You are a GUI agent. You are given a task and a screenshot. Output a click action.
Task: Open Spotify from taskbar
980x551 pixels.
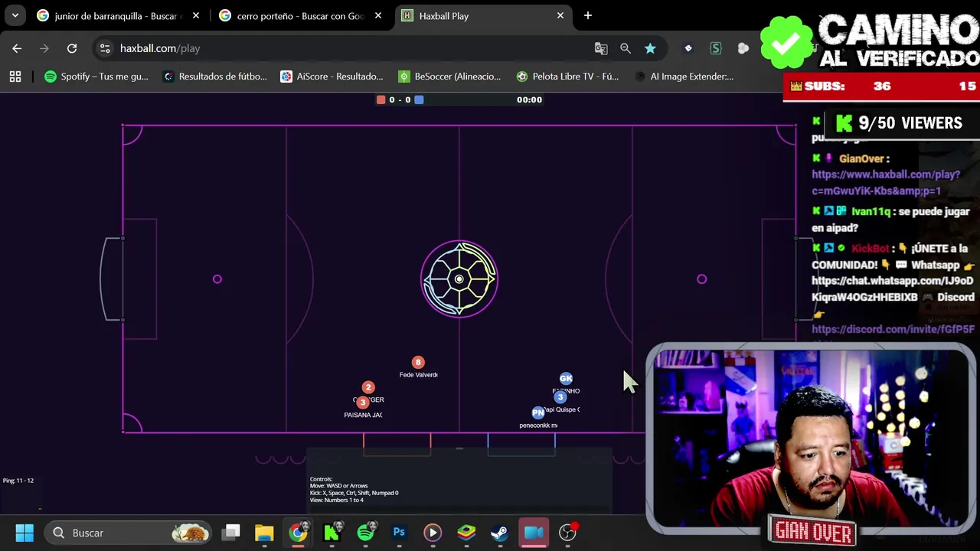coord(366,533)
